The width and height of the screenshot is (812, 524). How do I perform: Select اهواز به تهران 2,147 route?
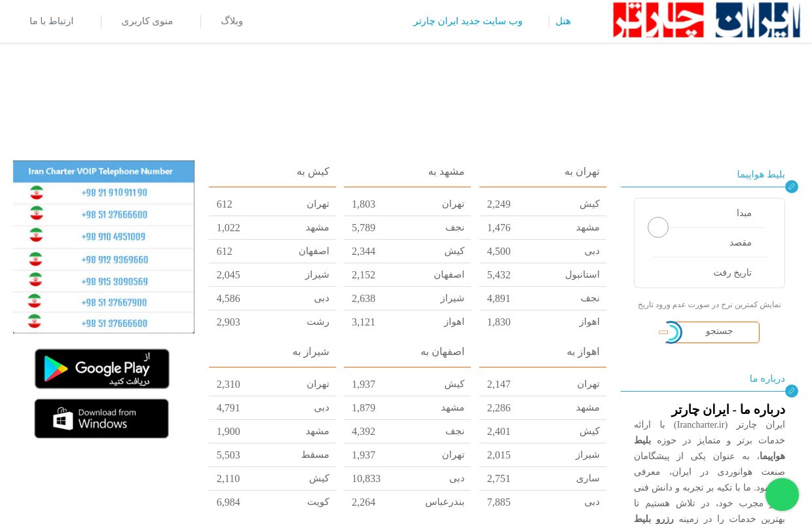coord(543,384)
